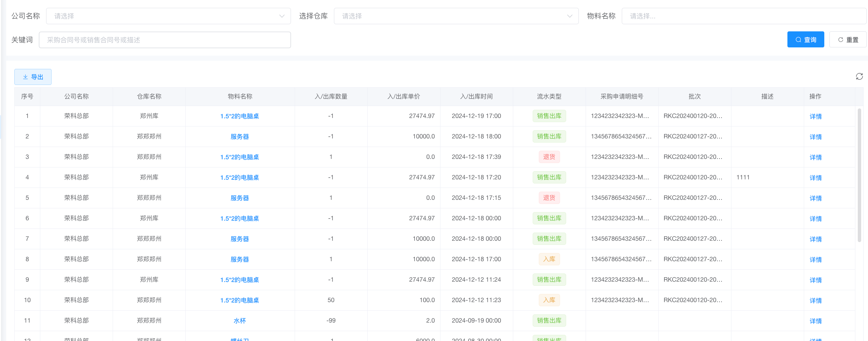This screenshot has width=868, height=341.
Task: Click the 导出 export button
Action: 33,77
